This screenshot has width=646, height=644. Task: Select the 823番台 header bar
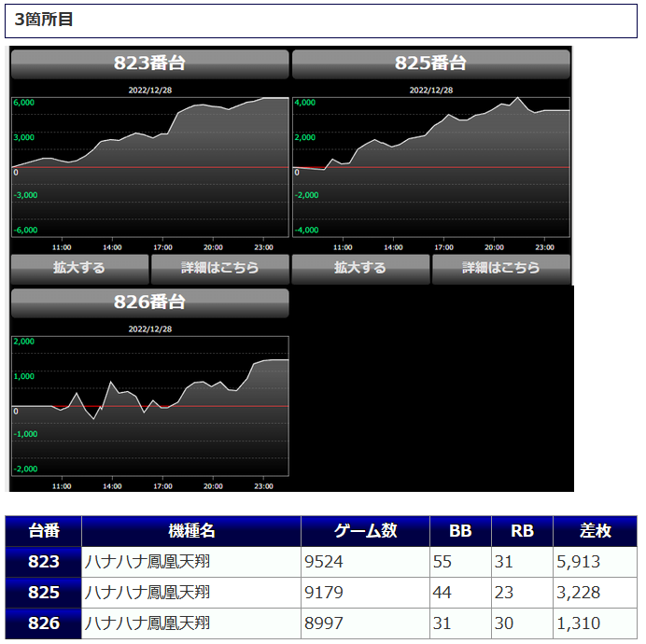(150, 63)
